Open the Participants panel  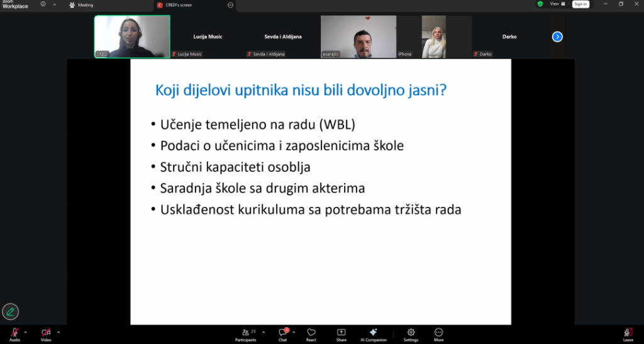246,335
